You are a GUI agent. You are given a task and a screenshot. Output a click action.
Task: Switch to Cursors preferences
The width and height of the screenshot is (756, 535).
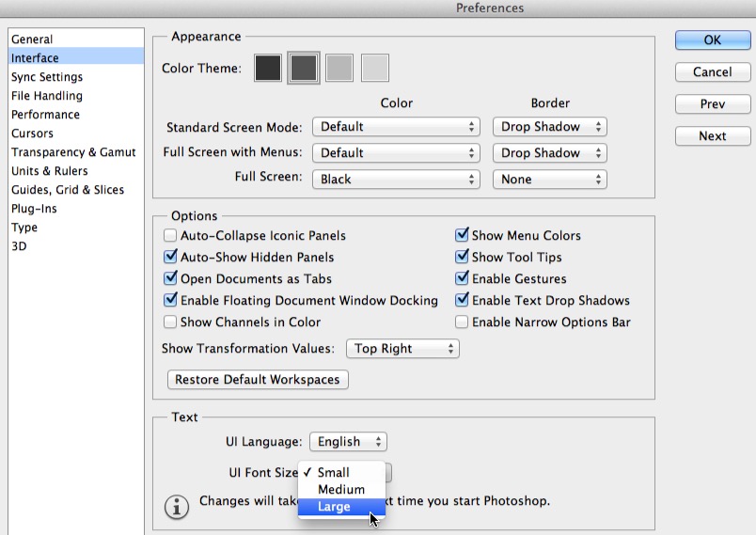click(x=76, y=133)
